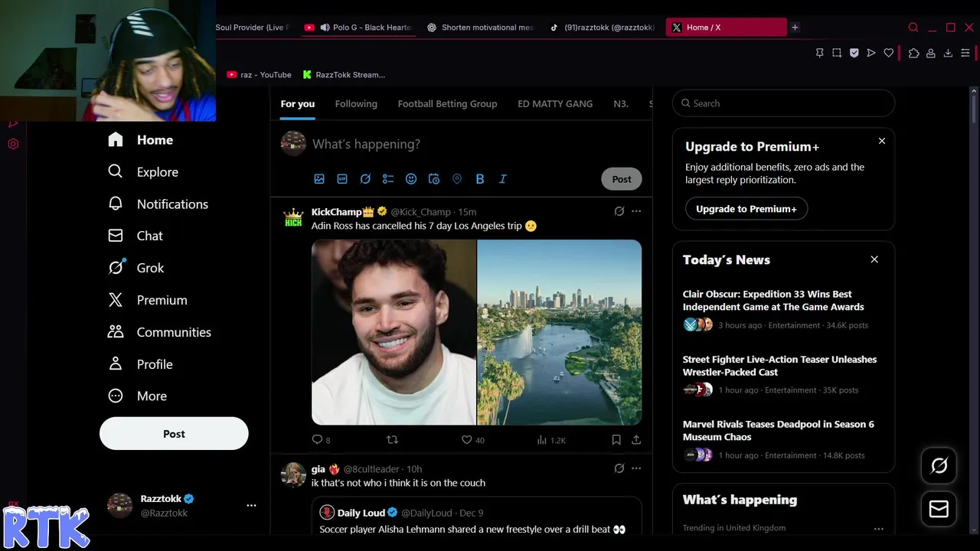Open the Razztokk account switcher menu dots
Viewport: 980px width, 551px height.
[251, 505]
